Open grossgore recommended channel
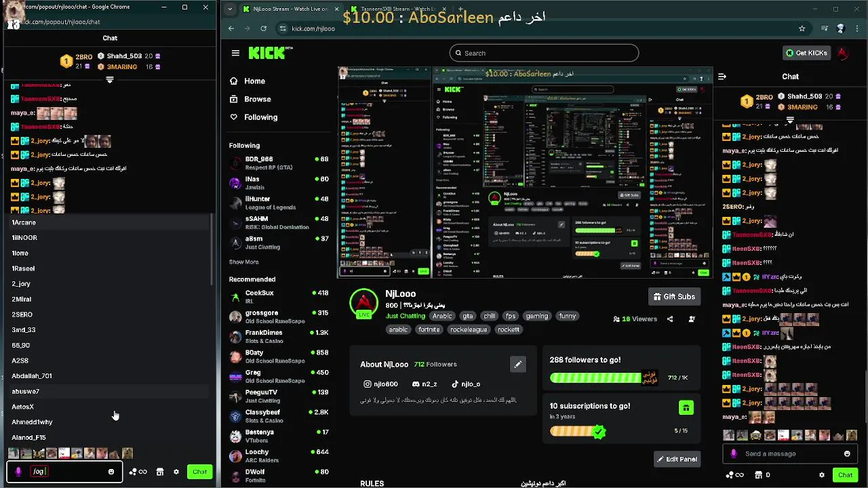The image size is (868, 488). pos(279,317)
